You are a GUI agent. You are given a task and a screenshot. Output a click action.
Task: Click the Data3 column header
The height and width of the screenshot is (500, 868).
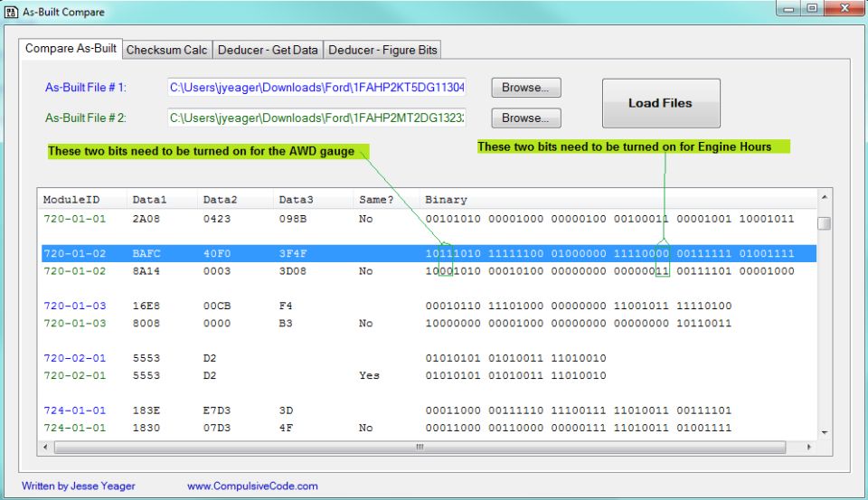coord(313,199)
